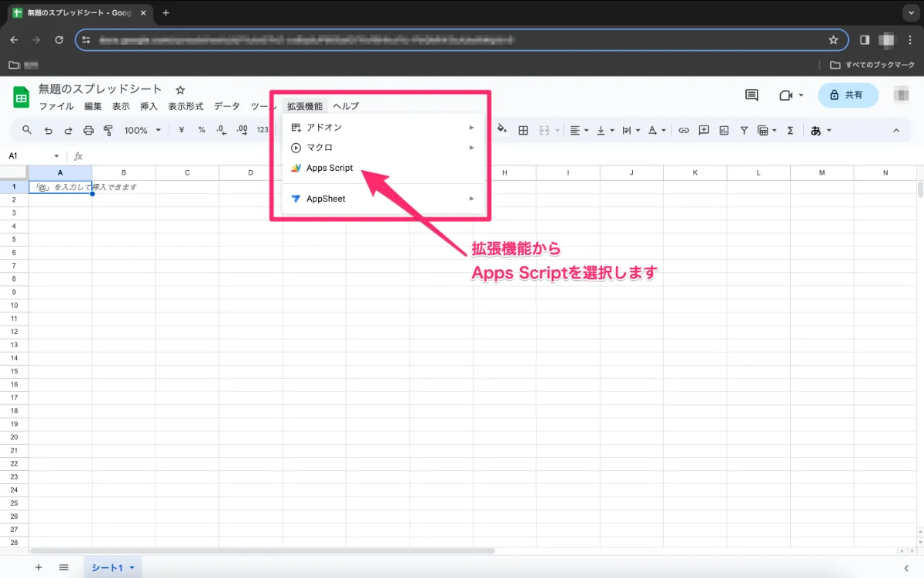Image resolution: width=924 pixels, height=578 pixels.
Task: Open the データ menu
Action: coord(226,106)
